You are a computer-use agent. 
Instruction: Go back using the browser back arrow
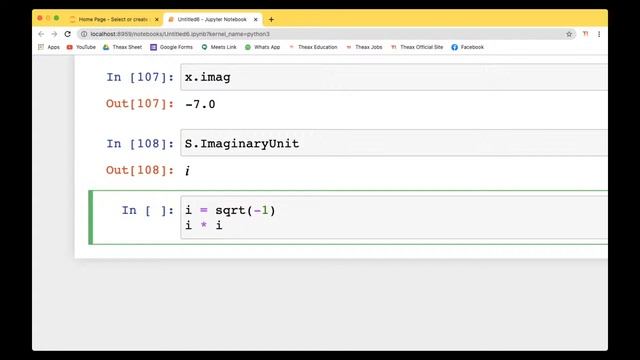click(41, 34)
